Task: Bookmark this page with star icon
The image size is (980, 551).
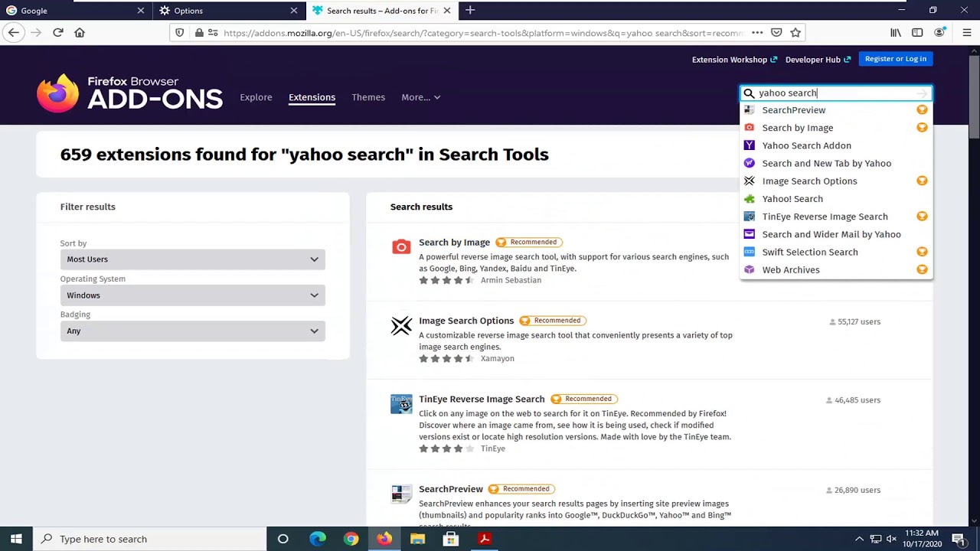Action: [795, 33]
